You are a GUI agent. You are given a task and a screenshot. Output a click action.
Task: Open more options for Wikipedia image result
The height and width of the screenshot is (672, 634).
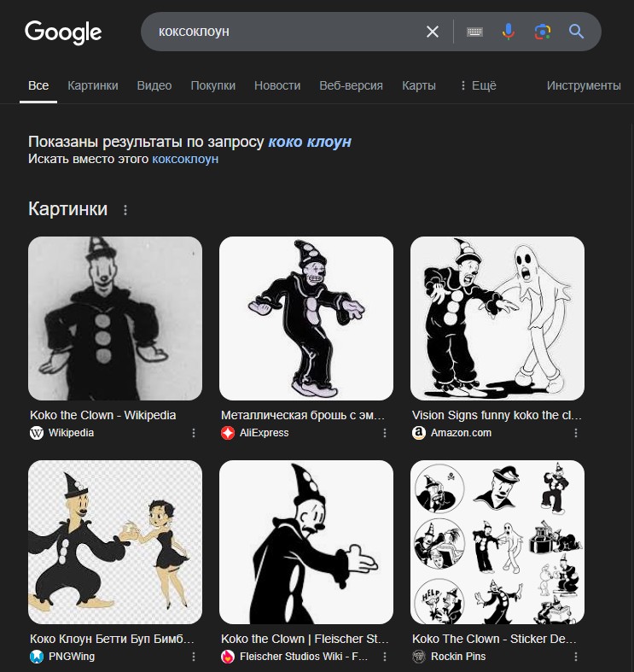(194, 433)
